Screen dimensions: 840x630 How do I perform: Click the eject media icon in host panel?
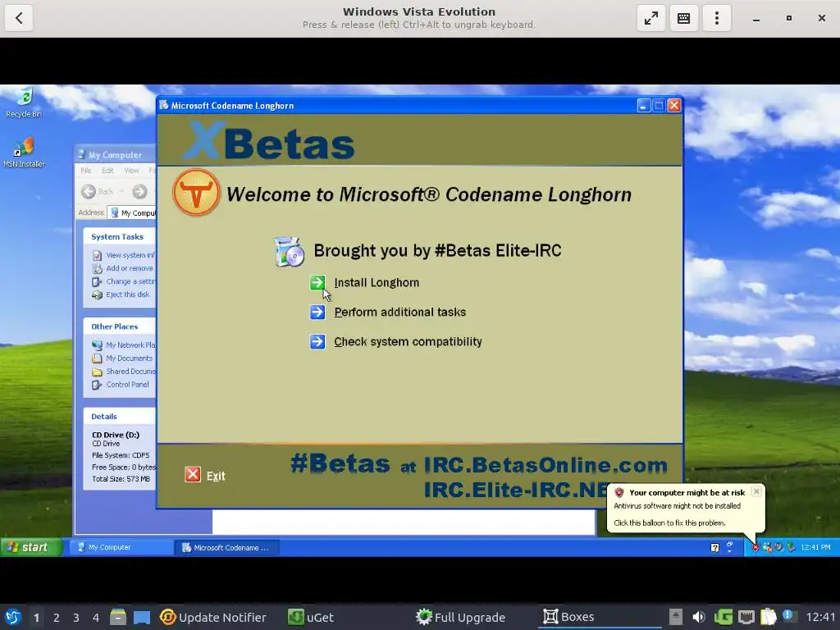pyautogui.click(x=676, y=617)
